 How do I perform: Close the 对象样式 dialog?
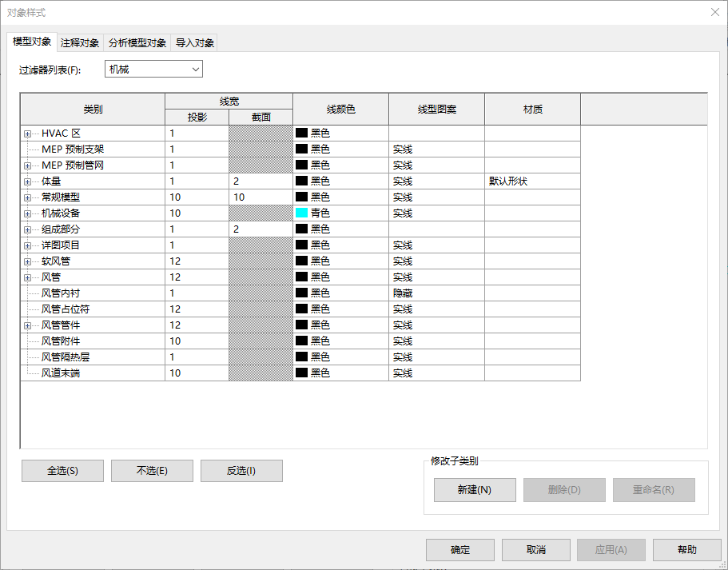coord(715,12)
